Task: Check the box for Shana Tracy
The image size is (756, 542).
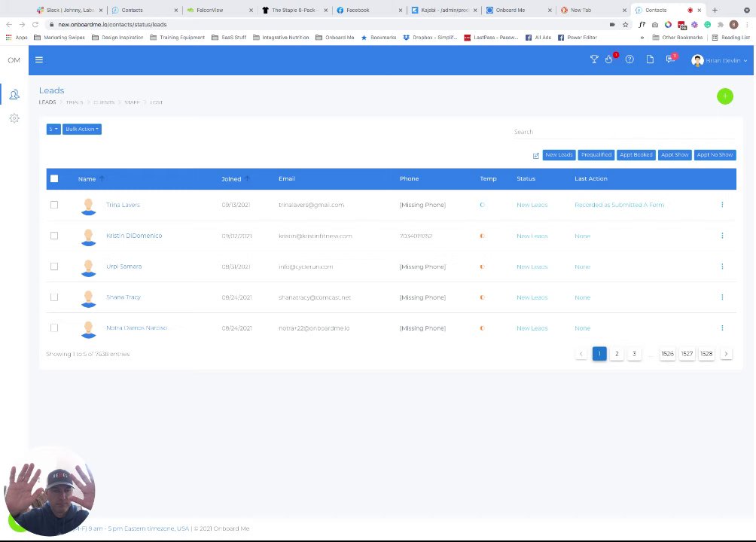Action: coord(54,297)
